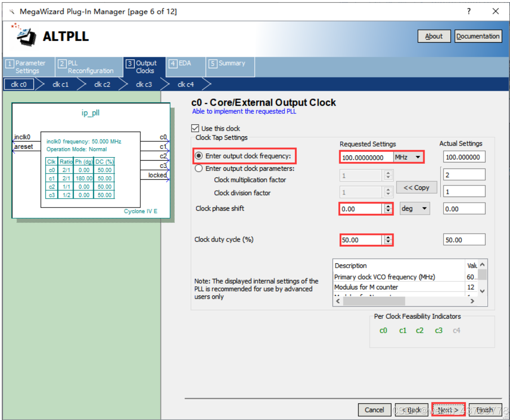Click the Modulus for M counter row
Image resolution: width=510 pixels, height=420 pixels.
tap(405, 287)
